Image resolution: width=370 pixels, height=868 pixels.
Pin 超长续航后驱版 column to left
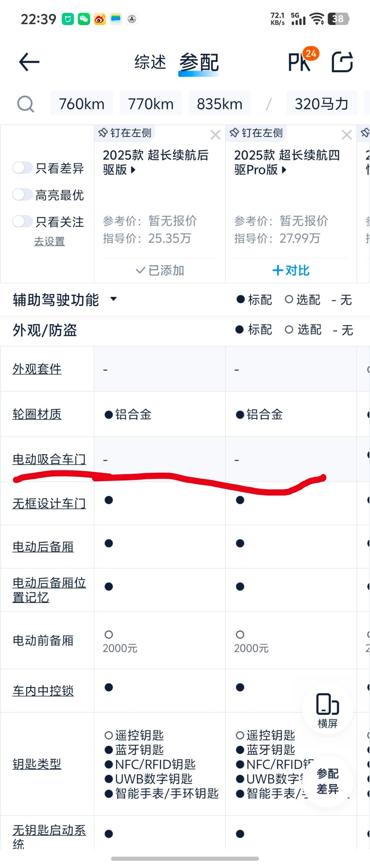click(125, 133)
